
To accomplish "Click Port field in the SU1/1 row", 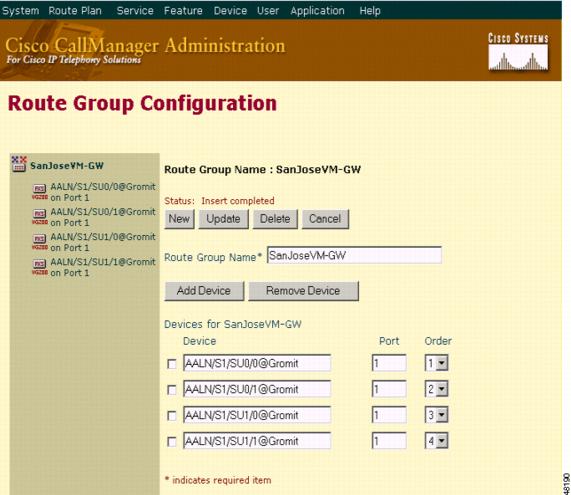I will pos(389,441).
